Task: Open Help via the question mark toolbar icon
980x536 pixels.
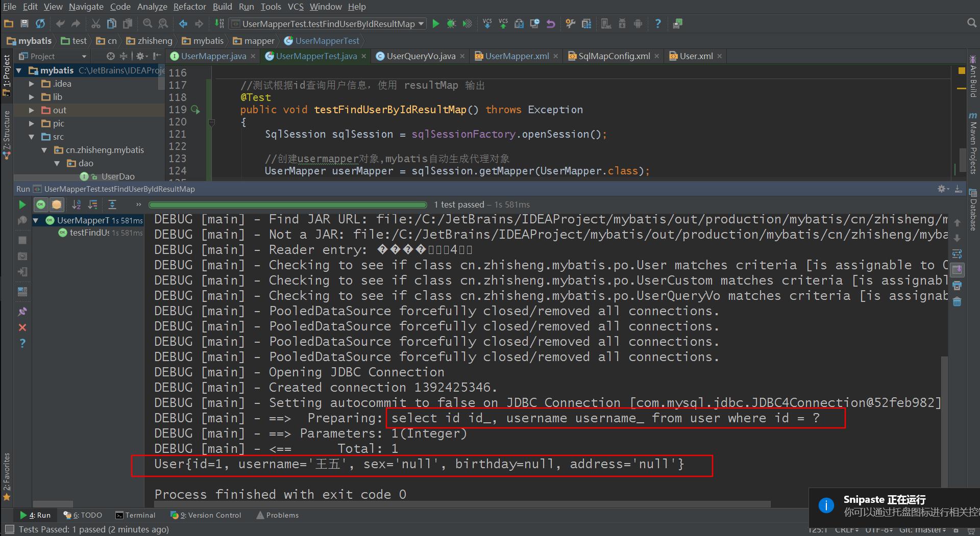Action: 657,23
